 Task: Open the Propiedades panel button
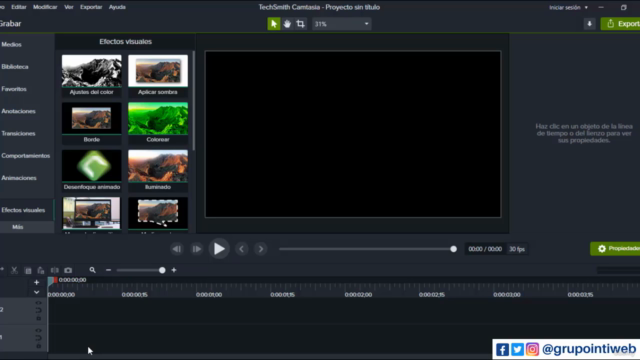(x=616, y=249)
